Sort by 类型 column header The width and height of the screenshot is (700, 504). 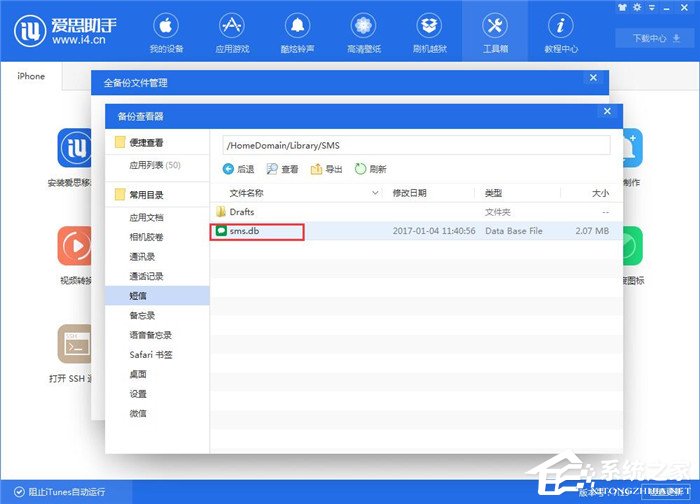coord(493,193)
